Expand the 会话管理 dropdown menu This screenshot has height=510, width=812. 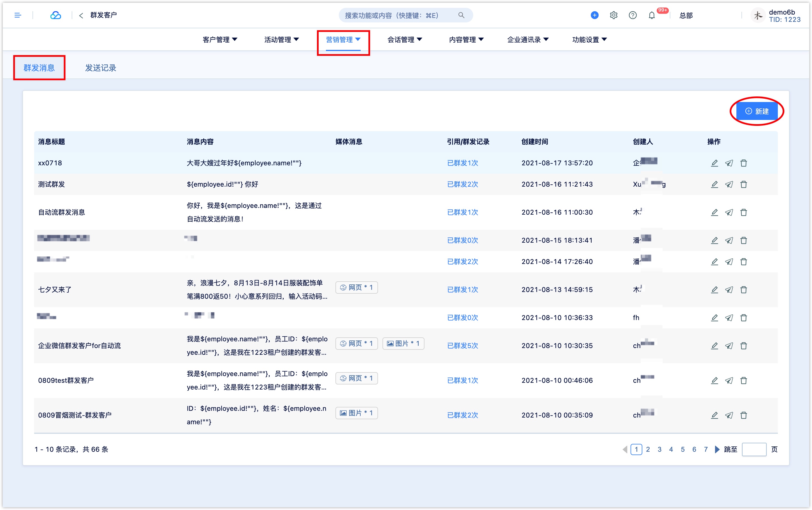pos(405,40)
